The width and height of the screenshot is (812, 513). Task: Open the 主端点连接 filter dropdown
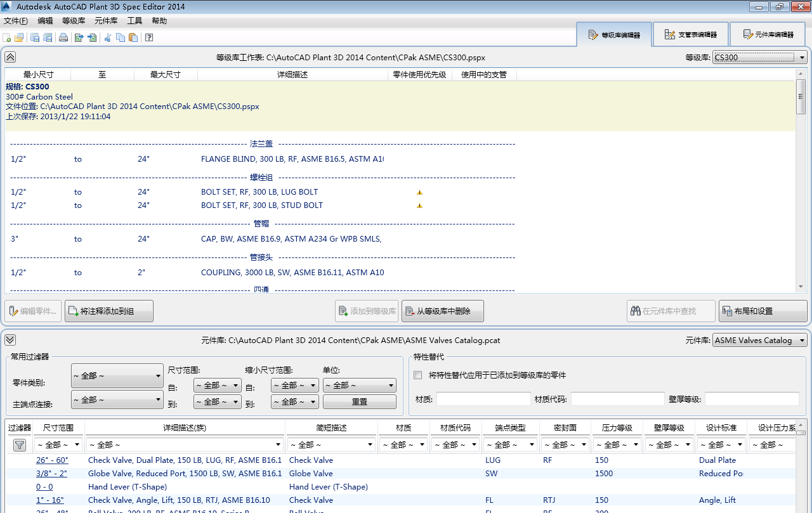[117, 399]
